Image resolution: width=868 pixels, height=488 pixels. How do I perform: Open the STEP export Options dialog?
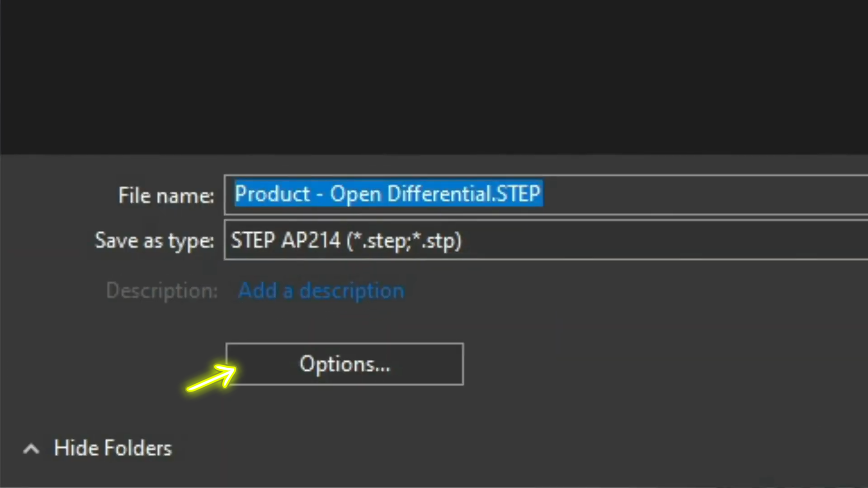click(x=344, y=364)
